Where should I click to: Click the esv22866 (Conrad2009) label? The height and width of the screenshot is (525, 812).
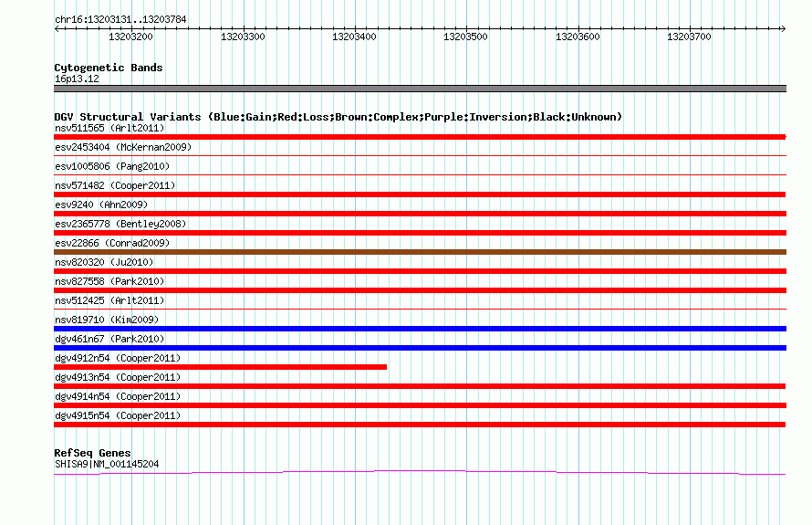click(x=112, y=243)
